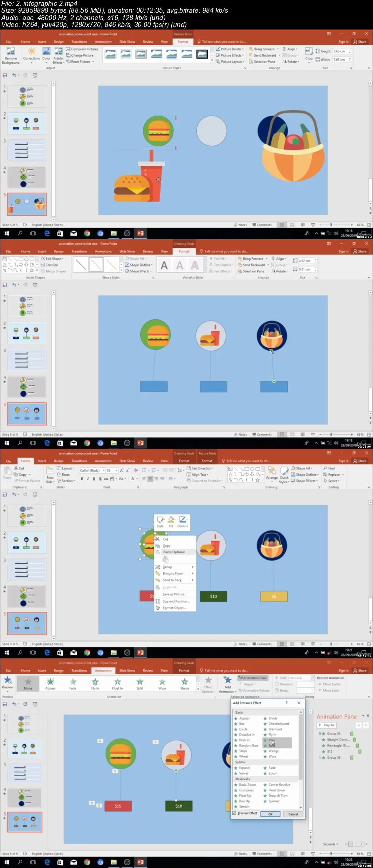Open the Picture Border dropdown
Screen dimensions: 373x868
pyautogui.click(x=230, y=49)
